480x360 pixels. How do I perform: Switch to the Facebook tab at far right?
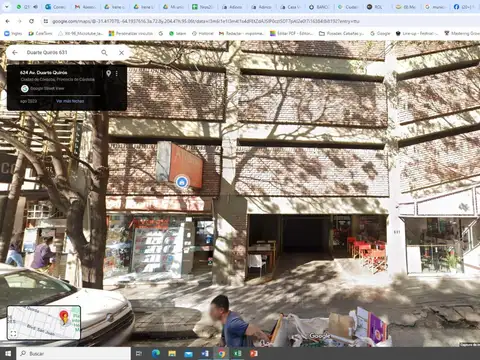(463, 7)
